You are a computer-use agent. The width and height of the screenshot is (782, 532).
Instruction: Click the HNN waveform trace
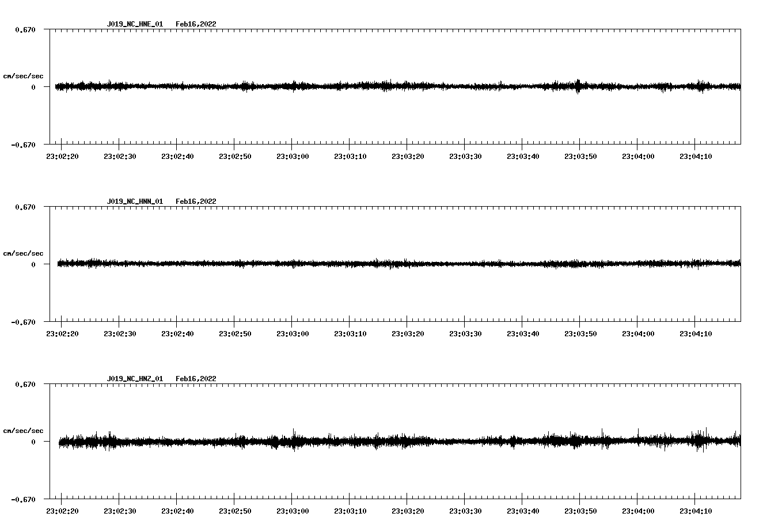[399, 264]
